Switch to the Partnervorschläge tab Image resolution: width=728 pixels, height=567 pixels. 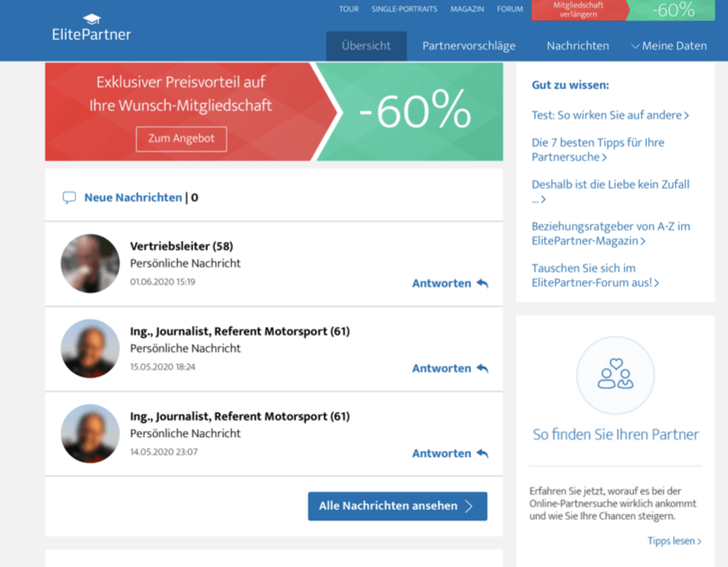[469, 46]
